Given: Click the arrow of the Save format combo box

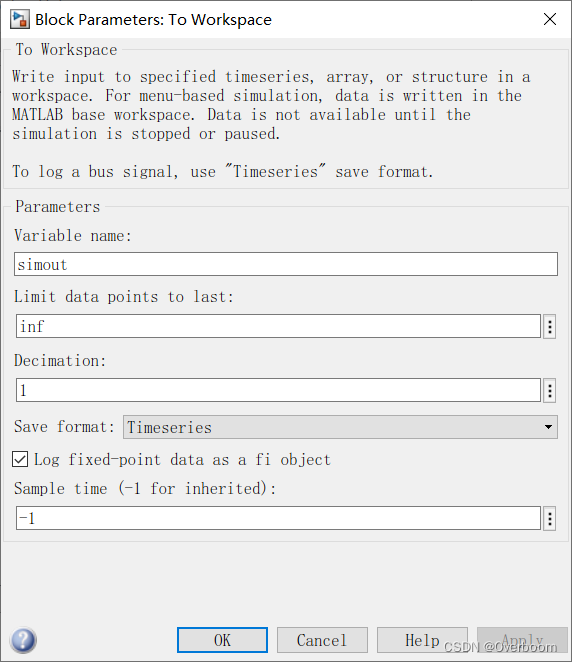Looking at the screenshot, I should [548, 427].
